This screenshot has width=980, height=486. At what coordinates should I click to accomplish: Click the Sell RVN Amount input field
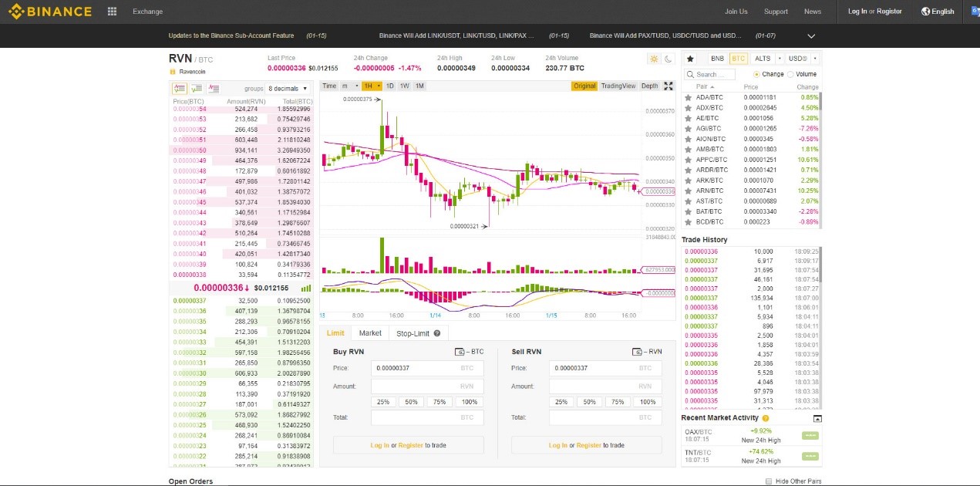[x=605, y=386]
